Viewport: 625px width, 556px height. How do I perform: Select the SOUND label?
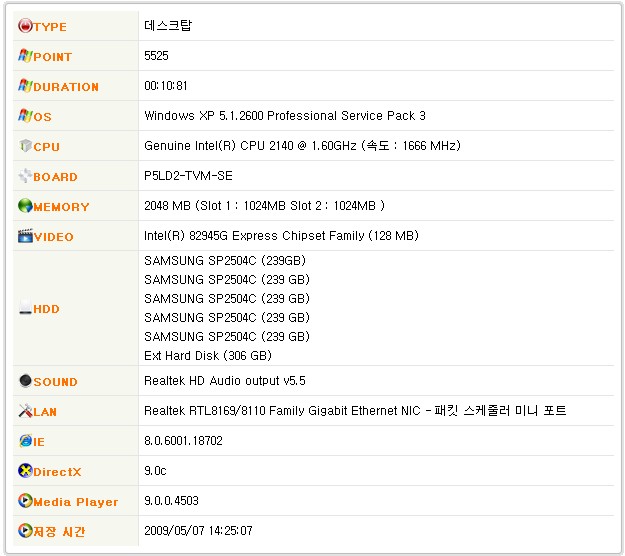[x=55, y=382]
